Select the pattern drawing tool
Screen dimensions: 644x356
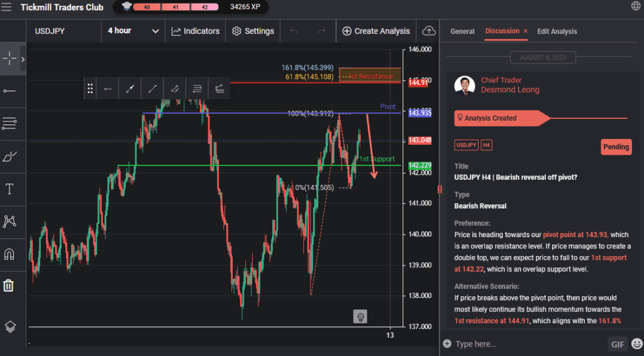9,221
